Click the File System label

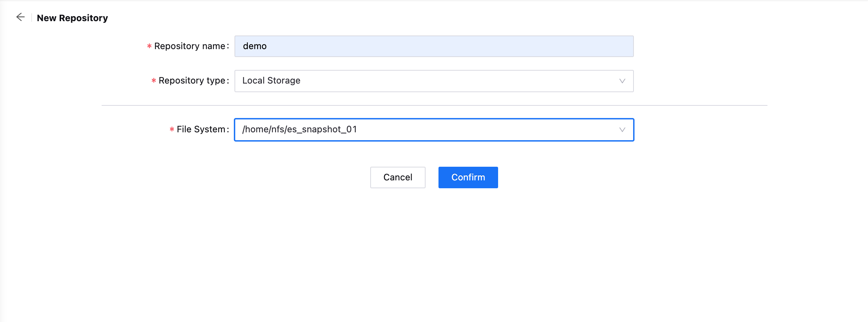click(x=201, y=129)
